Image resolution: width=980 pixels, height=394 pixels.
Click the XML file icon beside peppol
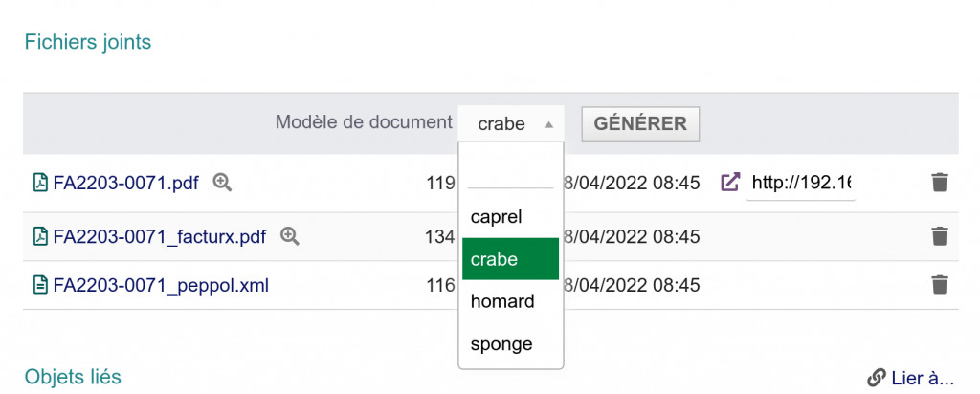(40, 285)
